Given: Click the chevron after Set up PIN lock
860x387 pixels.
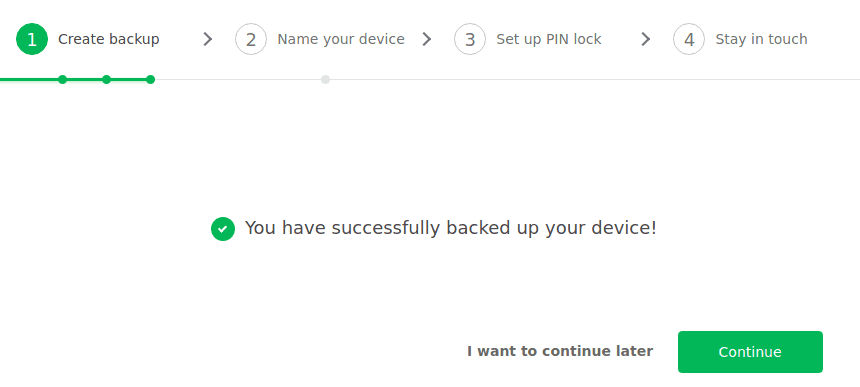Looking at the screenshot, I should point(646,39).
